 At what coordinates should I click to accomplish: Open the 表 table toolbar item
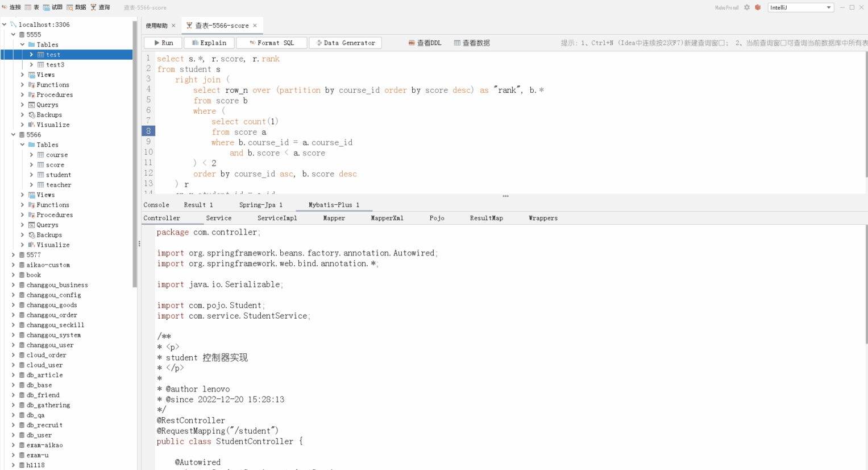pyautogui.click(x=32, y=7)
